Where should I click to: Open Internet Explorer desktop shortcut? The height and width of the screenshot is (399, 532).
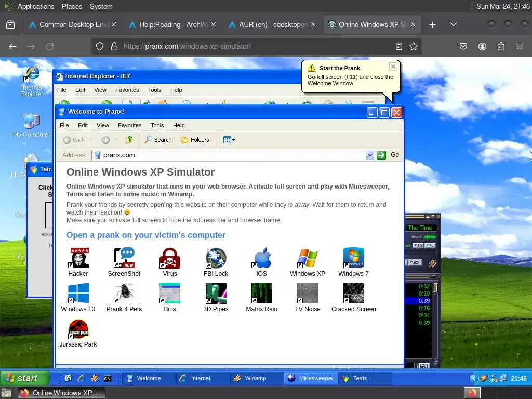click(x=32, y=82)
